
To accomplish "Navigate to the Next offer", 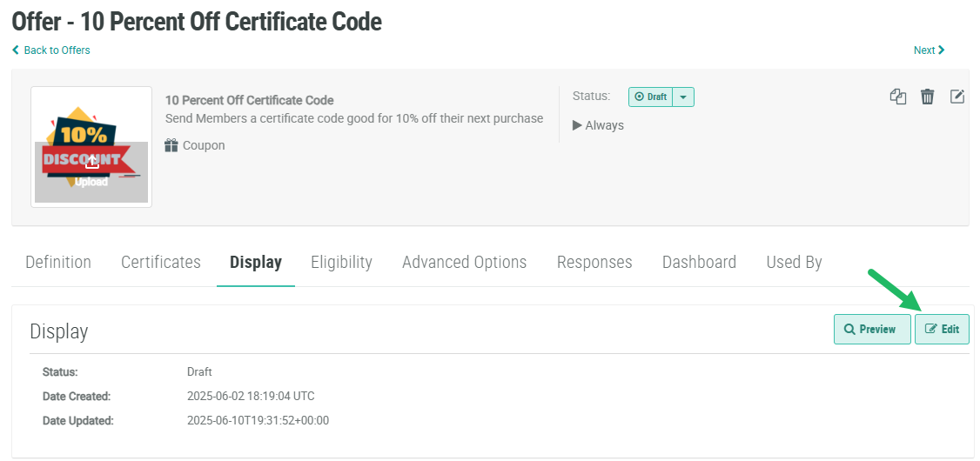I will coord(929,50).
